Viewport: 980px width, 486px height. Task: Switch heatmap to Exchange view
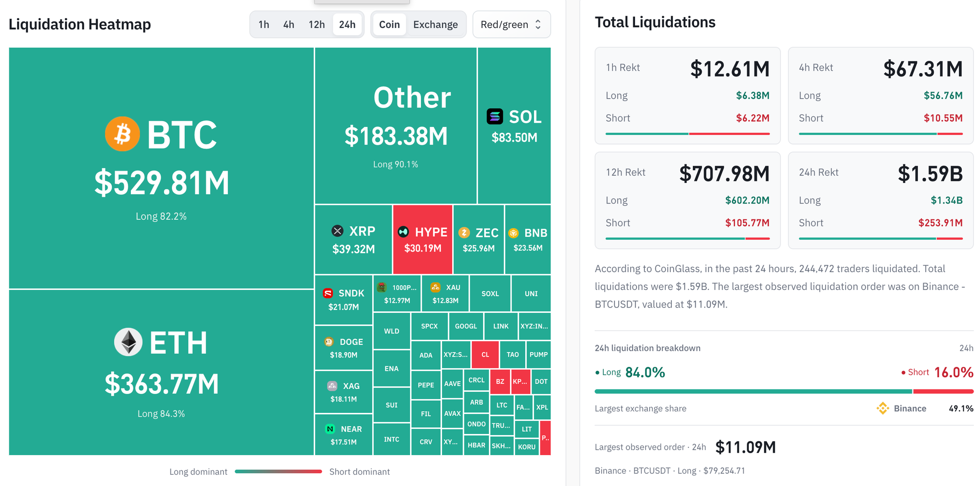click(436, 25)
